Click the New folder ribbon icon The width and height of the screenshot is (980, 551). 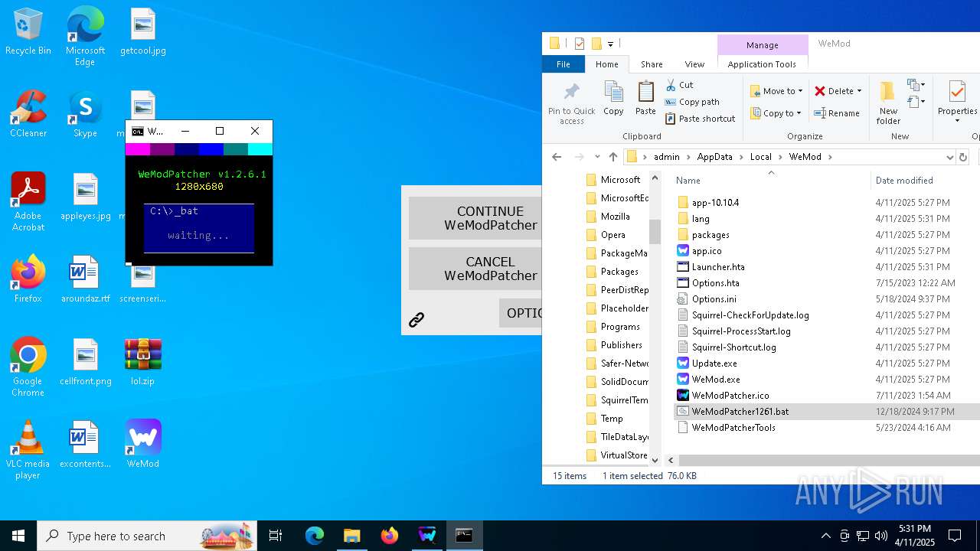pyautogui.click(x=888, y=103)
